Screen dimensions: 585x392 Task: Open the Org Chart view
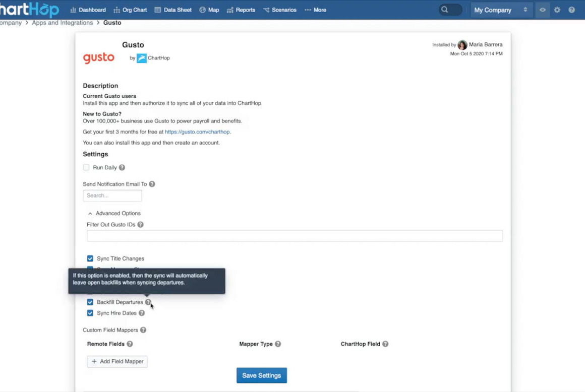(130, 10)
